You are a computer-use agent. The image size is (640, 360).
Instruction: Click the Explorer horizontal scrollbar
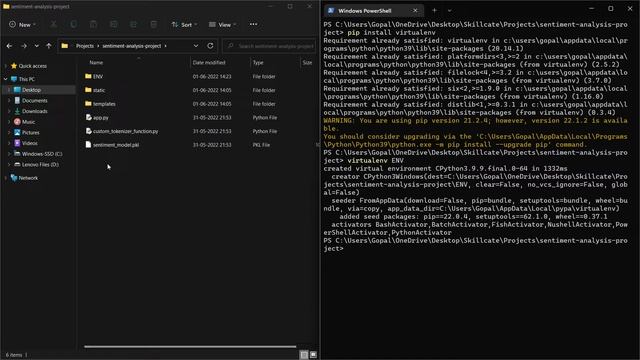click(x=190, y=347)
